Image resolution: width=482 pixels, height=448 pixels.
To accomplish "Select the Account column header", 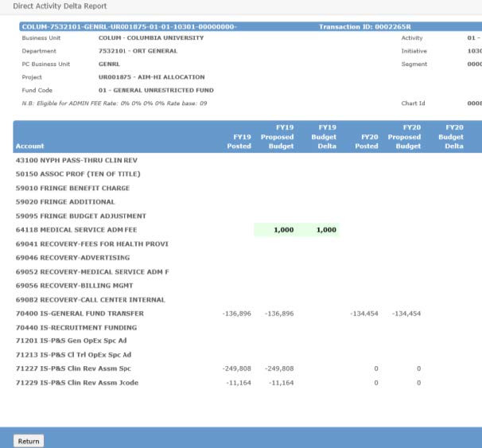I will (x=29, y=146).
